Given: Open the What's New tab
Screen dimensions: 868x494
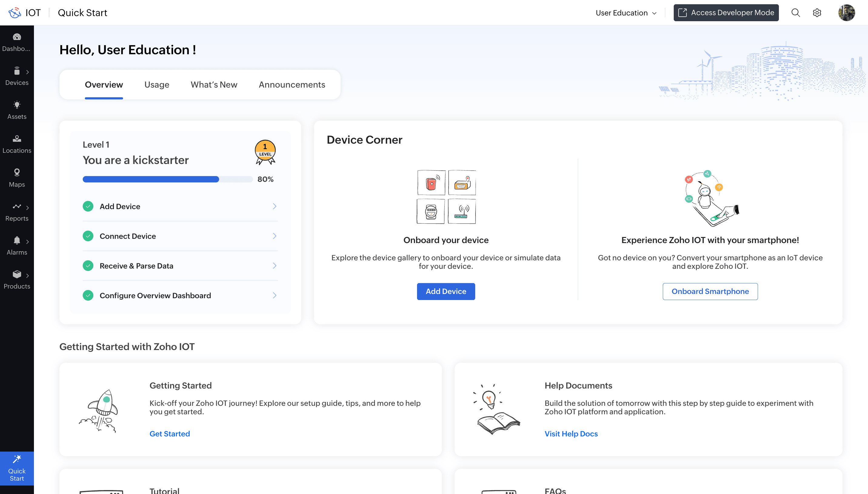Looking at the screenshot, I should (214, 85).
